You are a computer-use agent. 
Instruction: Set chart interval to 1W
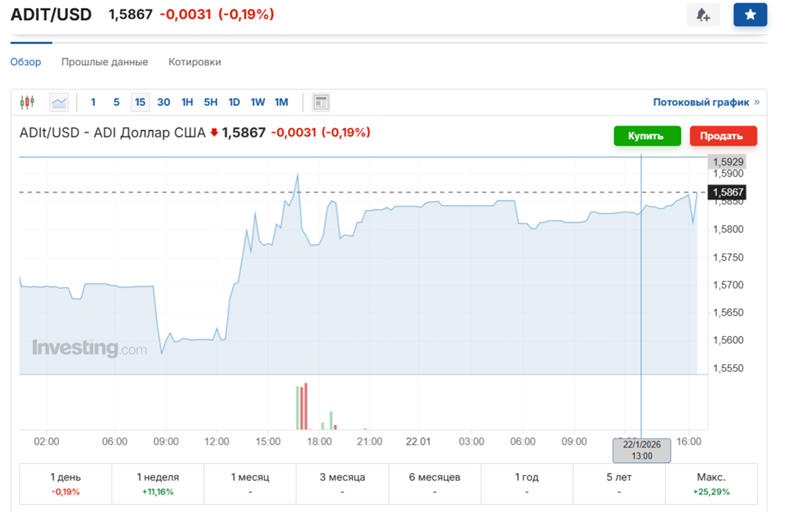coord(257,102)
